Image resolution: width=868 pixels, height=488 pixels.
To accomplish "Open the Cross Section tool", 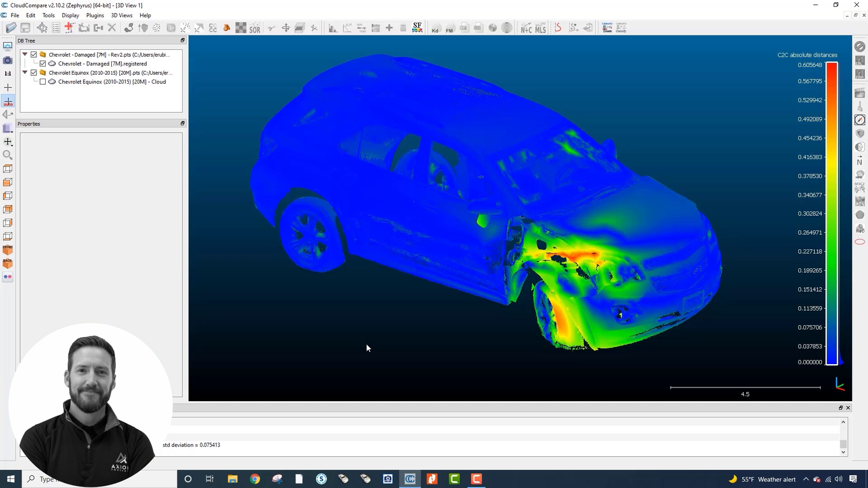I will point(300,27).
